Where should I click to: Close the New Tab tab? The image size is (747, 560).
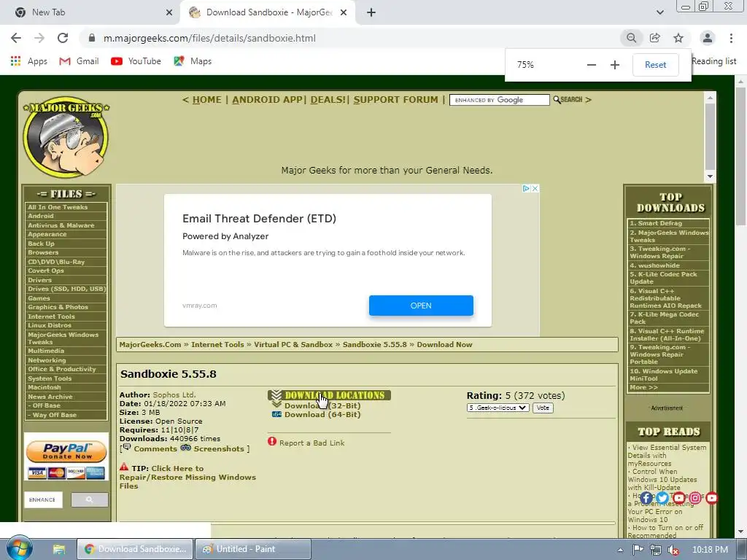(169, 12)
